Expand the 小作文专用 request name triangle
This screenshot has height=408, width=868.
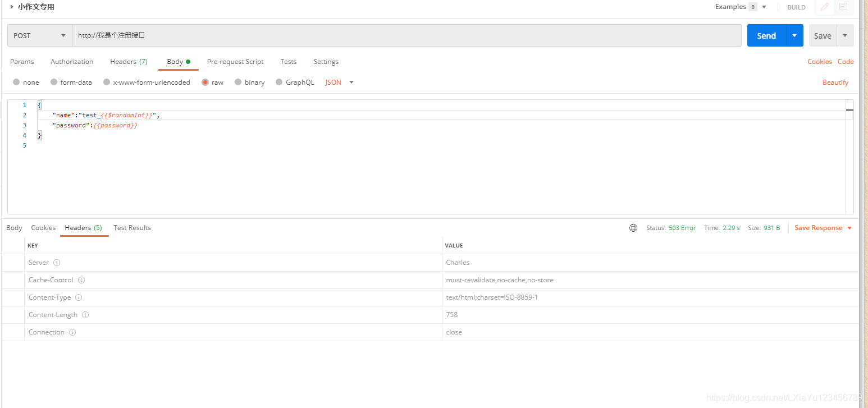pyautogui.click(x=12, y=7)
